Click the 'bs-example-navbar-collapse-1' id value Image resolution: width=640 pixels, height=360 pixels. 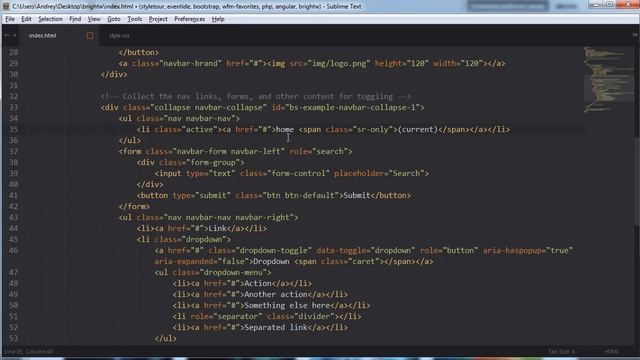pyautogui.click(x=352, y=107)
